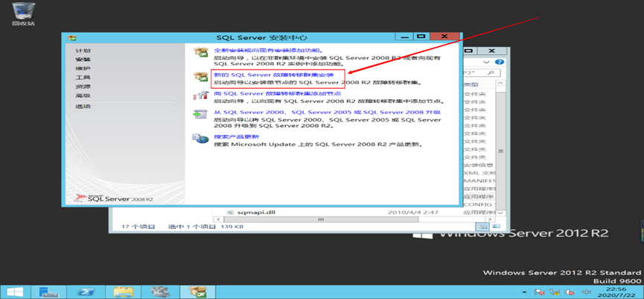This screenshot has height=299, width=644.
Task: Click the scroll-down arrow in Explorer file list
Action: 500,213
